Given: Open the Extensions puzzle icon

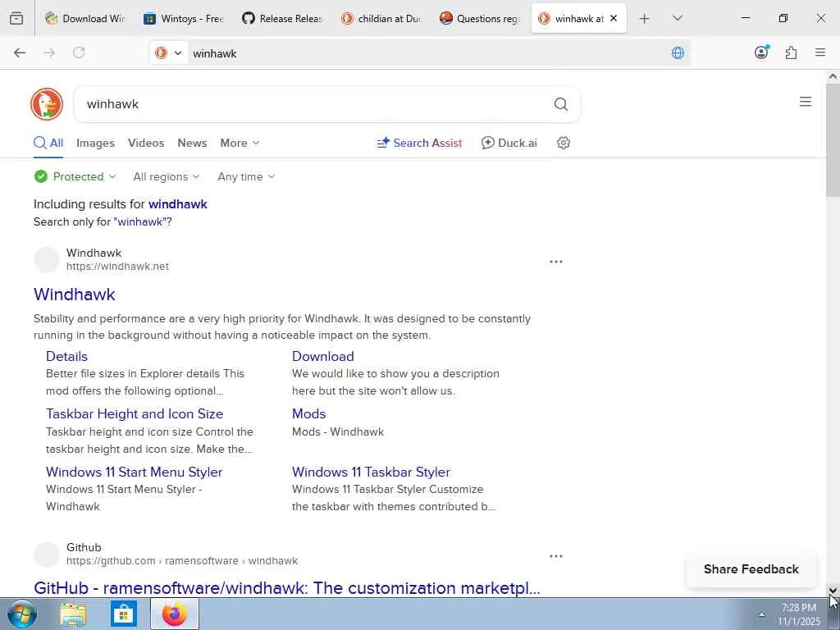Looking at the screenshot, I should pyautogui.click(x=791, y=52).
